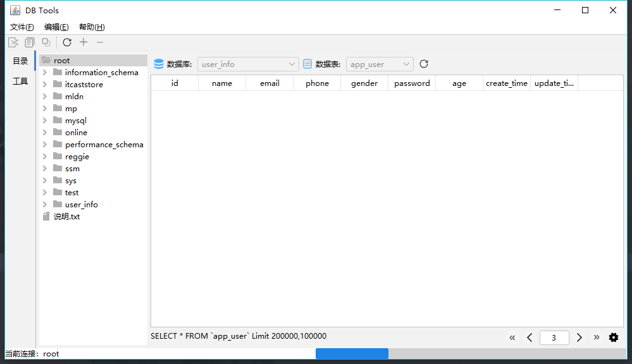This screenshot has height=364, width=632.
Task: Expand the performance_schema node
Action: tap(45, 145)
